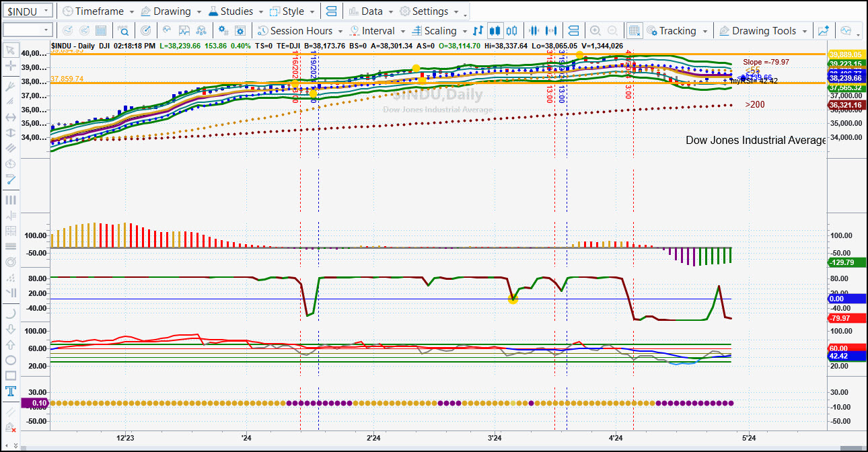This screenshot has width=868, height=452.
Task: Open the Style menu
Action: pos(292,11)
